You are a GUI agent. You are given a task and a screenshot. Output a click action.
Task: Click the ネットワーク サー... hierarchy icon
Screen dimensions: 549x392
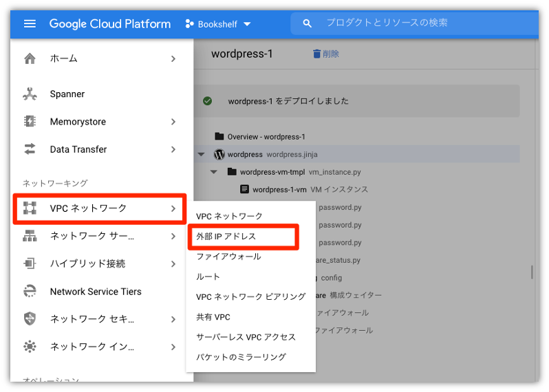pos(30,236)
